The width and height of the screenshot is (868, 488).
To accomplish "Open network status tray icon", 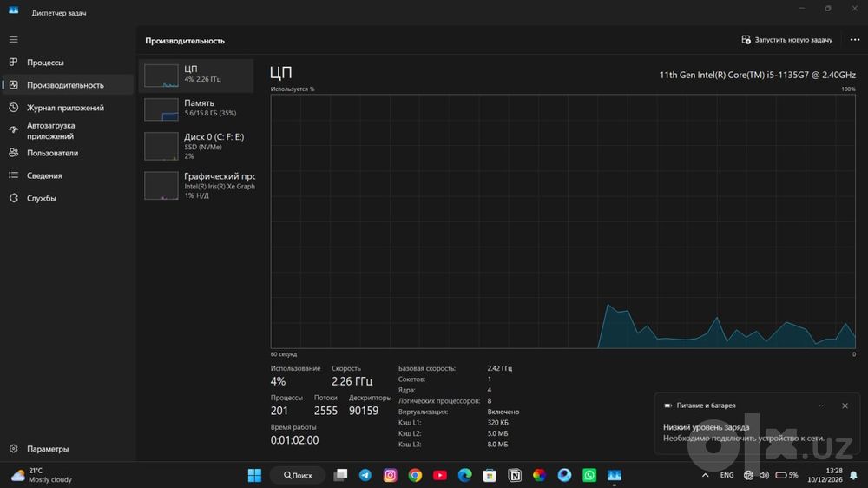I will [748, 475].
